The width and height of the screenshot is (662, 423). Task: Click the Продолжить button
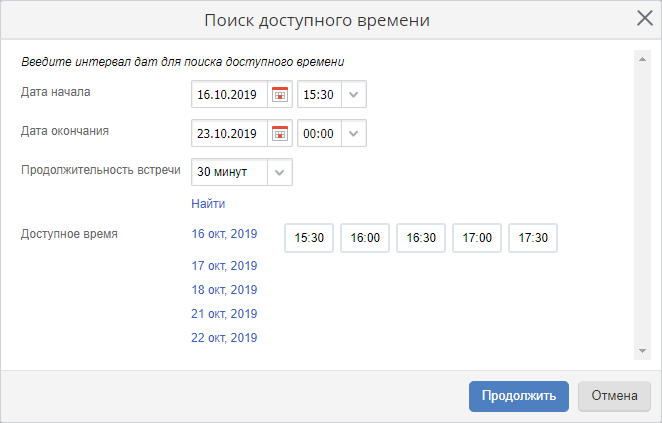coord(519,396)
